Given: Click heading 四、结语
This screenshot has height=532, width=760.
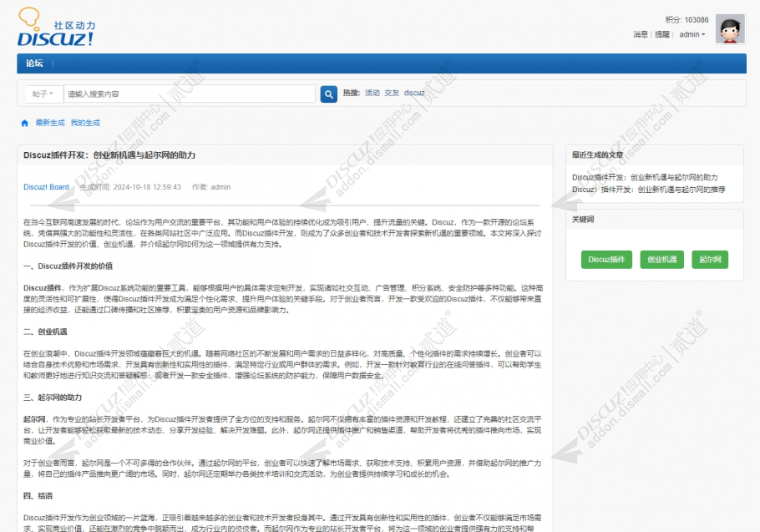Looking at the screenshot, I should tap(38, 496).
